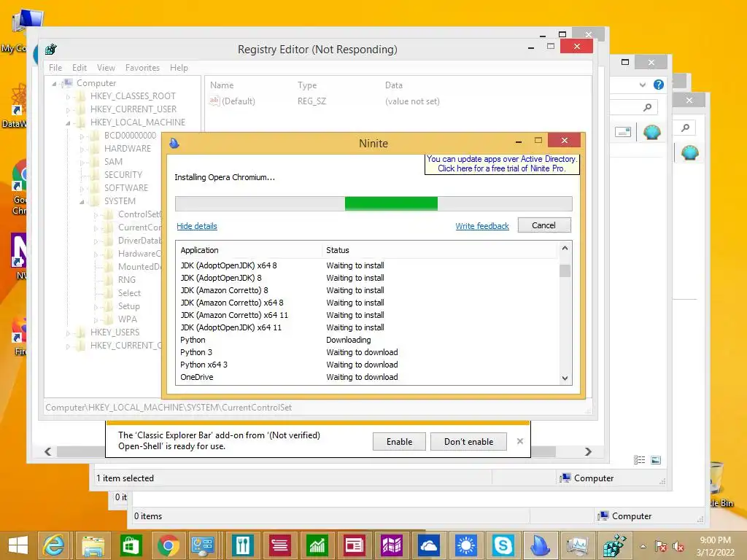
Task: Open the Help menu in Registry Editor
Action: [x=179, y=68]
